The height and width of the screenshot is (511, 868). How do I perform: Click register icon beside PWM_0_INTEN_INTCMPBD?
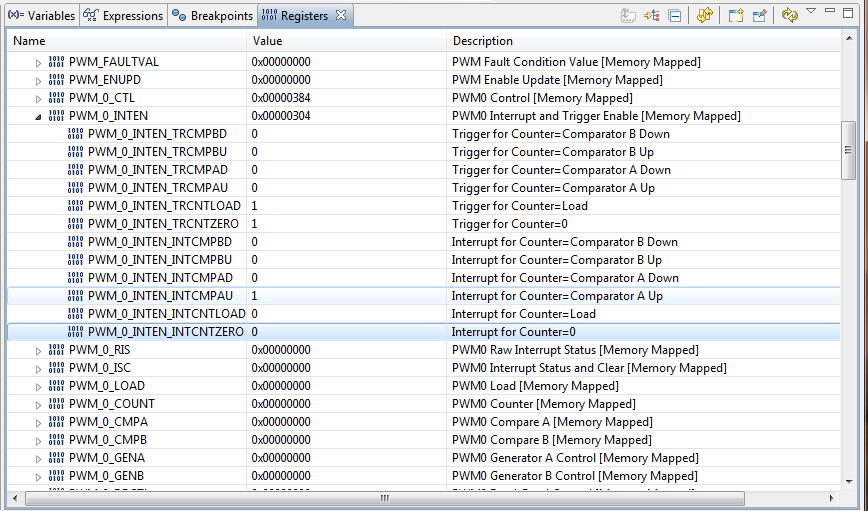(x=75, y=241)
